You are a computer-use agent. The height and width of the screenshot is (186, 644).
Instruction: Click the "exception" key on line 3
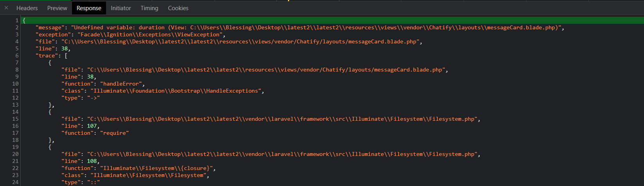[53, 34]
